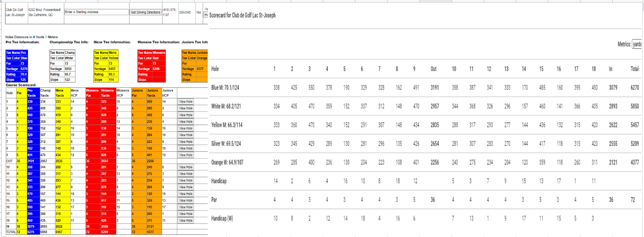Click the Get Driving Directions button
Viewport: 644px width, 237px height.
pos(146,12)
